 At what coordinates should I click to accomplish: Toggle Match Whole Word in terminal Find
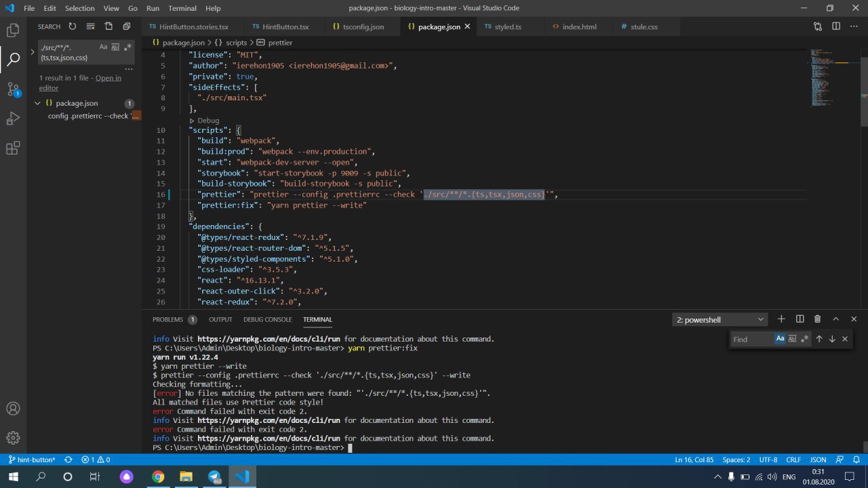click(792, 339)
